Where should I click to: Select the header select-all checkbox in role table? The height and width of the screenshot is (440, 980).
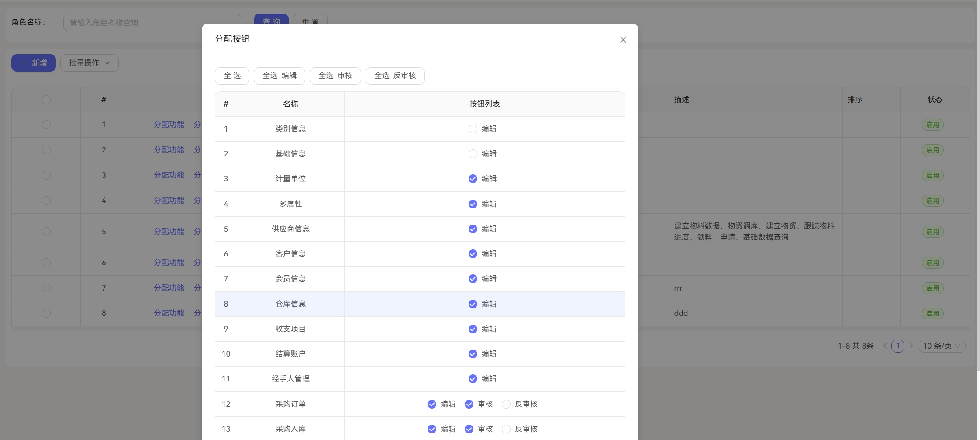[46, 100]
